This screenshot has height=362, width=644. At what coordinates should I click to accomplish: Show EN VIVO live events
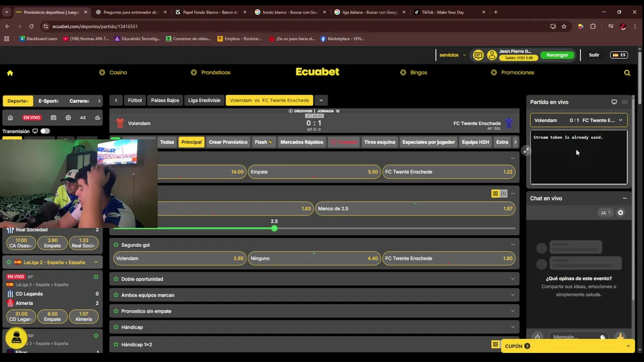click(x=31, y=118)
